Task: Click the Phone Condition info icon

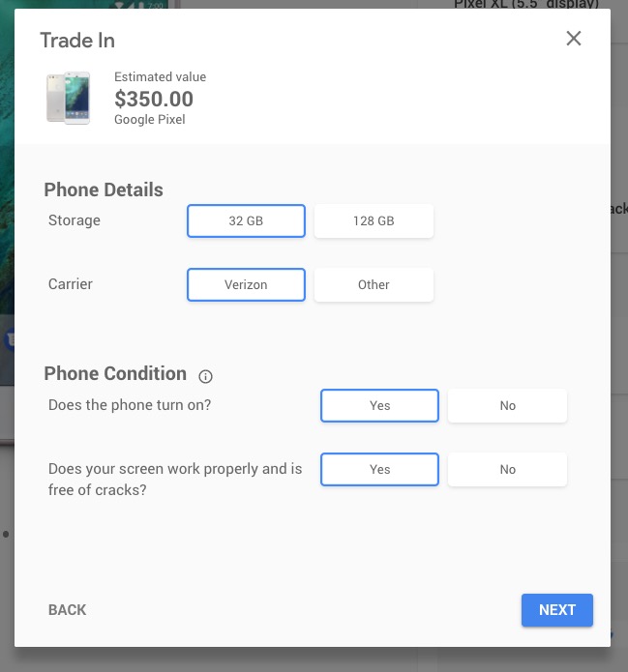Action: (205, 376)
